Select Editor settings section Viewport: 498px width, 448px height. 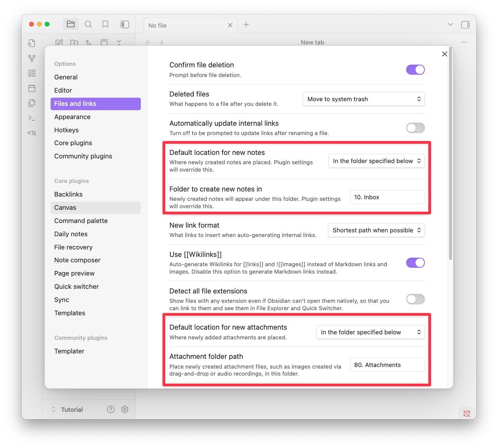tap(96, 90)
